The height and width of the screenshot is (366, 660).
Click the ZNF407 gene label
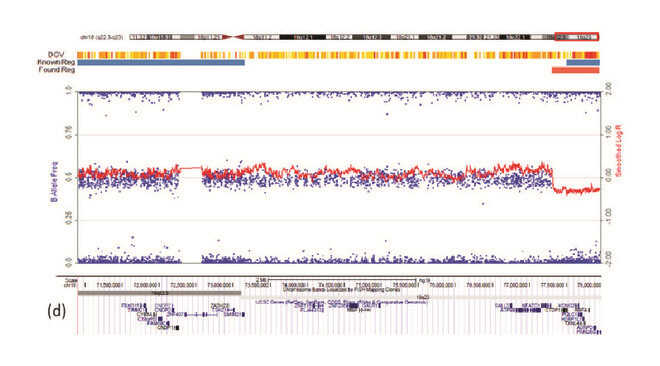[175, 315]
